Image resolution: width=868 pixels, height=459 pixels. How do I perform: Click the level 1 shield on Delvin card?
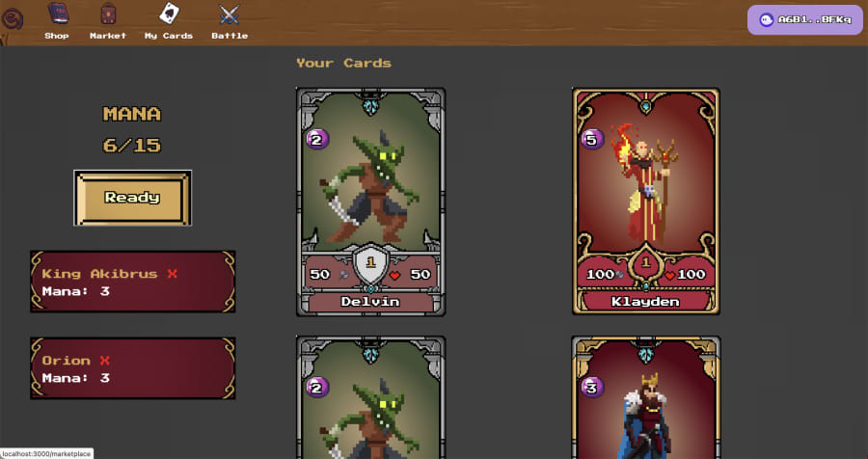point(371,263)
